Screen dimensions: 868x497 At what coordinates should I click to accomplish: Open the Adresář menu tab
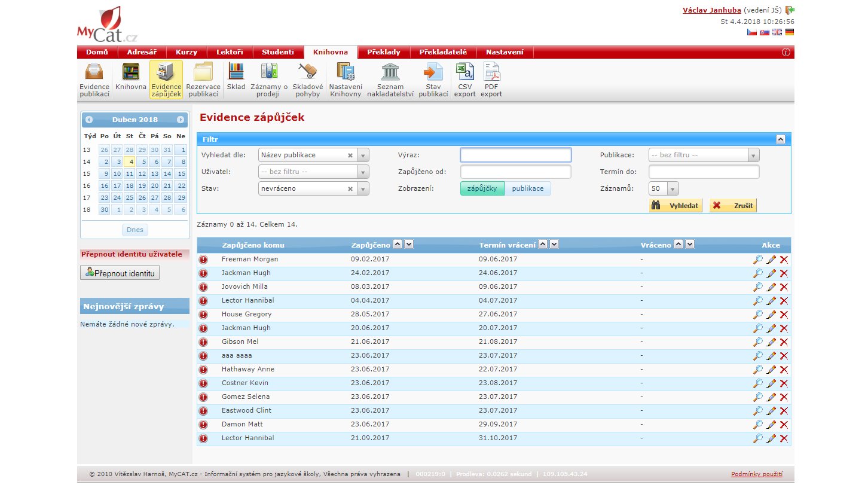[142, 52]
